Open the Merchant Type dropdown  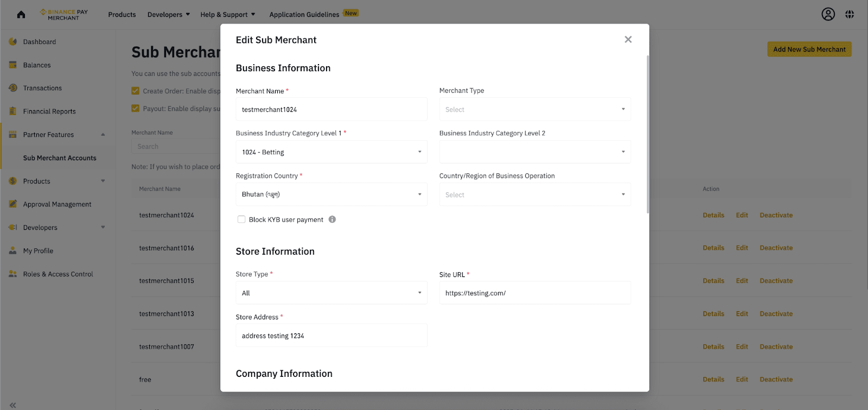(535, 109)
